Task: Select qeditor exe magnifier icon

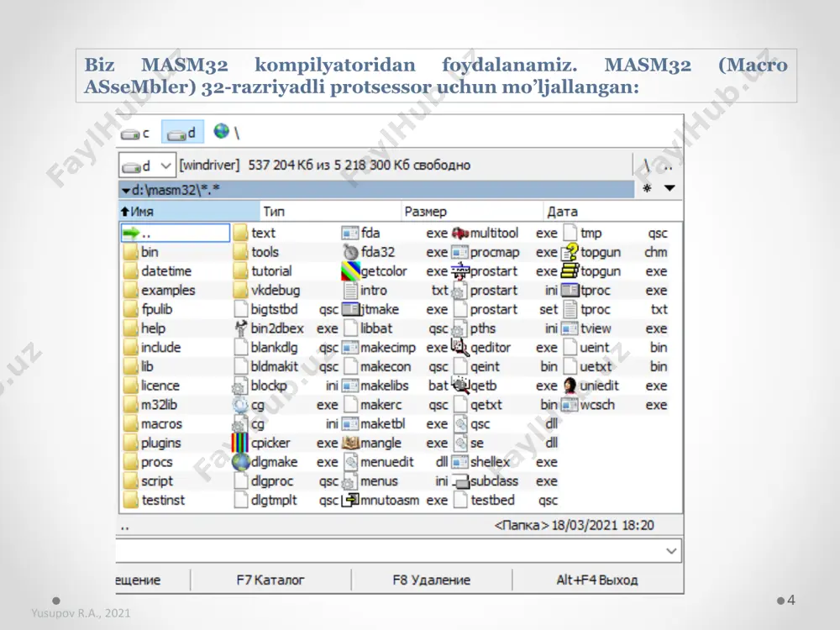Action: click(459, 347)
